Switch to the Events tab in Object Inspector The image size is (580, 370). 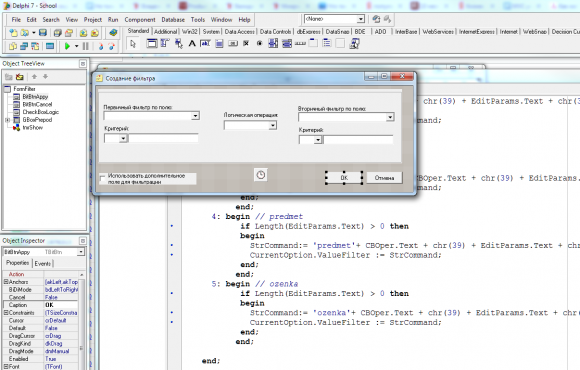pyautogui.click(x=43, y=263)
